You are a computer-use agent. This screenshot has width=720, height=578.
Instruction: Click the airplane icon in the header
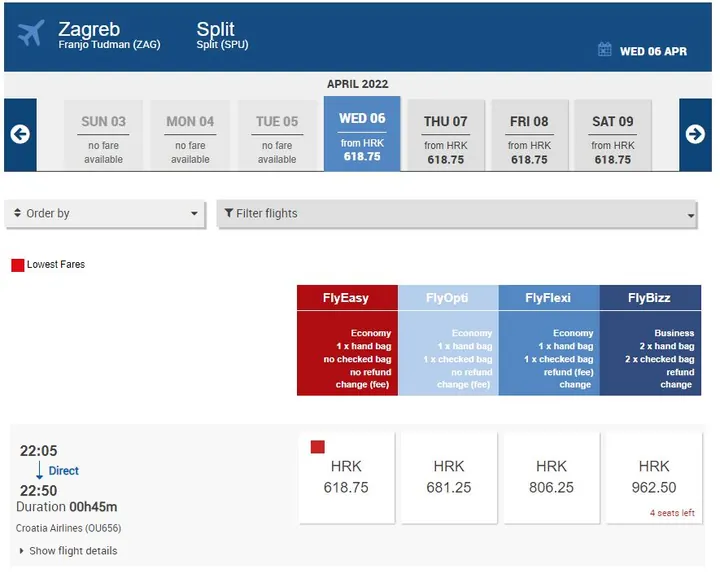tap(31, 33)
